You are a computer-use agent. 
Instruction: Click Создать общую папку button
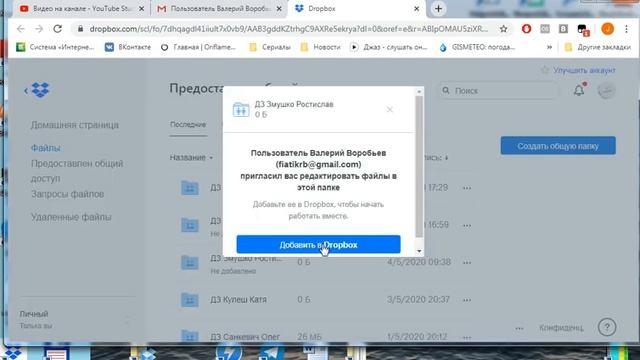[558, 146]
